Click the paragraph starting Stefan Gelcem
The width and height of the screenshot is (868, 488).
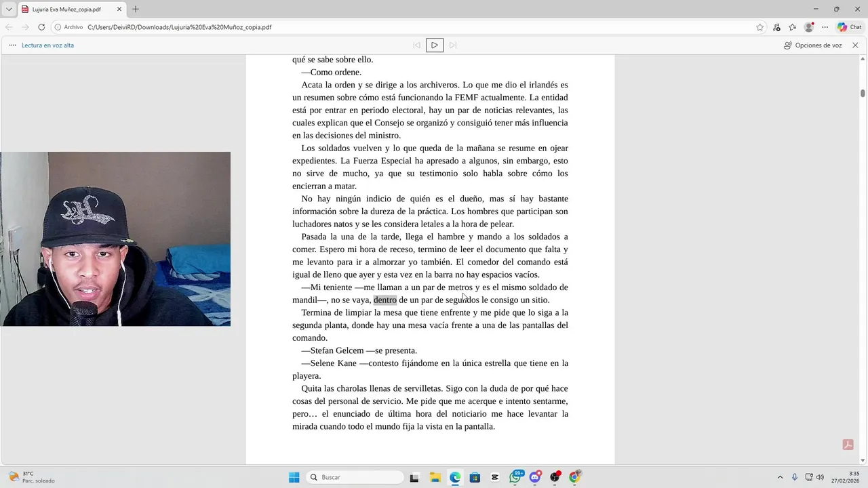359,350
